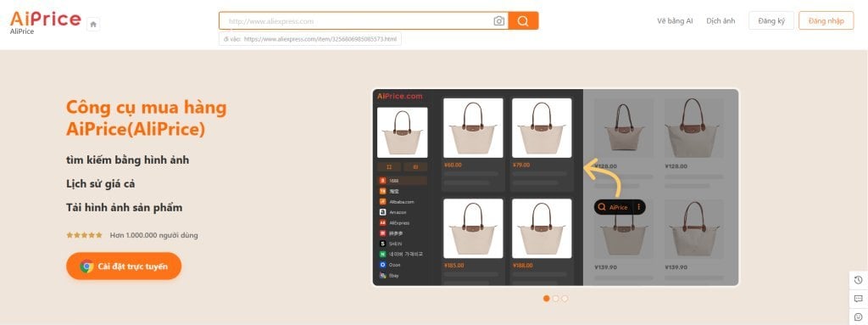This screenshot has height=325, width=868.
Task: Click the Ozon platform icon in banner
Action: tap(382, 265)
